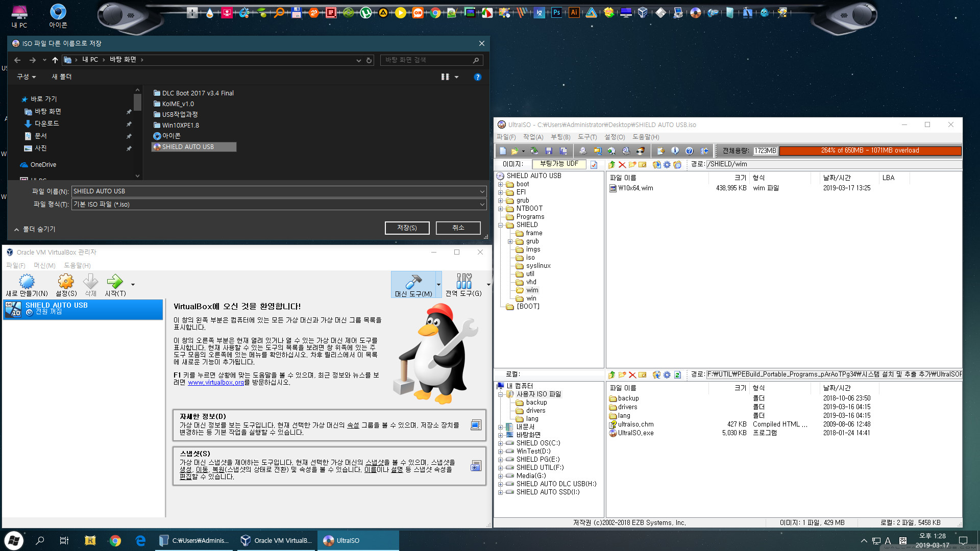
Task: Click the 시작(T) green arrow in VirtualBox
Action: 115,285
